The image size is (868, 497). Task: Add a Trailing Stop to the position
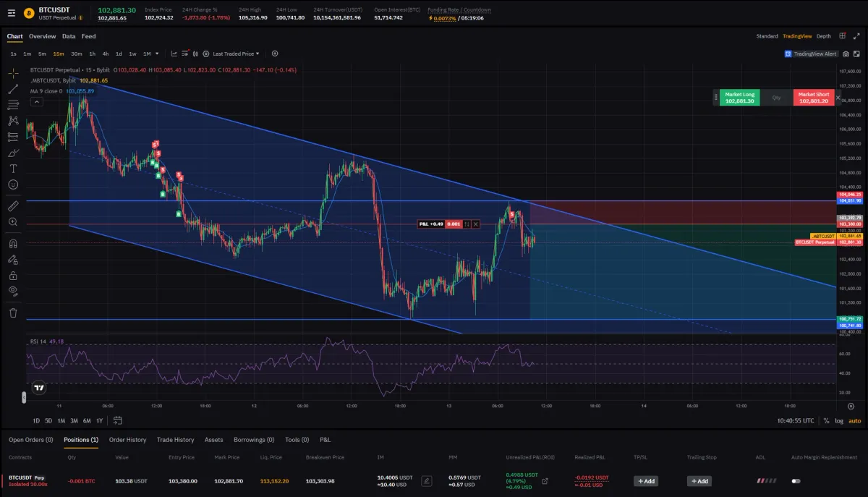click(x=699, y=481)
